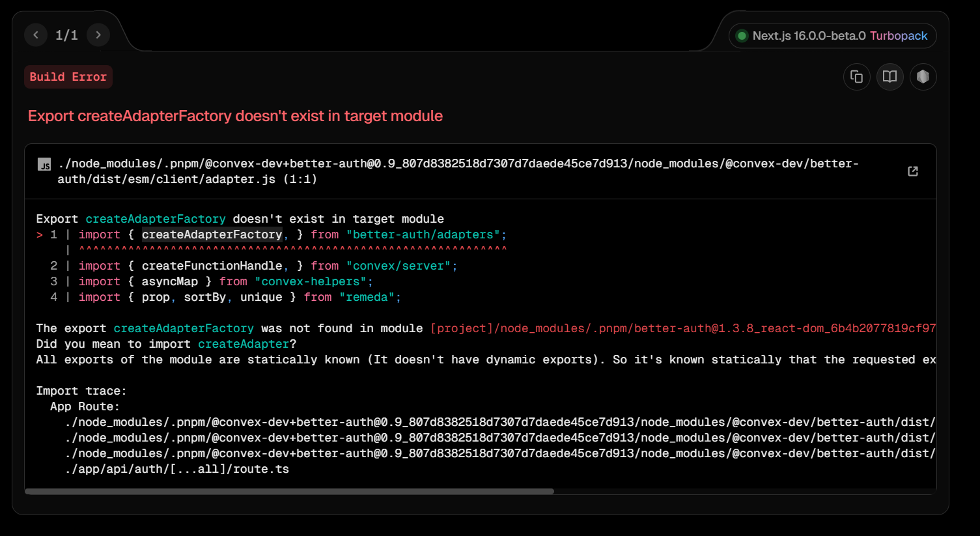Click the JS file type icon
Screen dimensions: 980x536
[44, 164]
